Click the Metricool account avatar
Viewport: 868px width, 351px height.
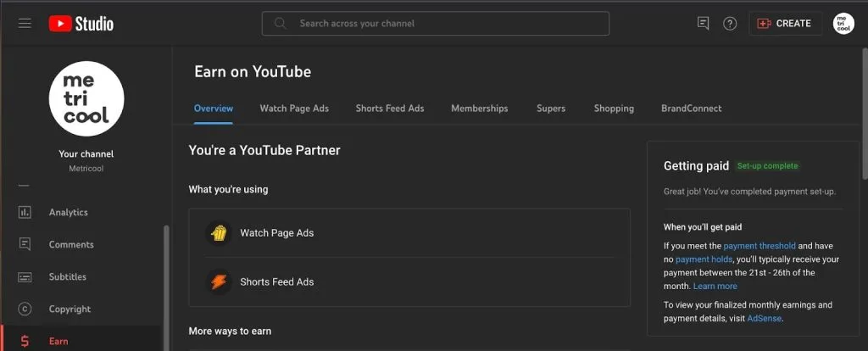click(843, 23)
